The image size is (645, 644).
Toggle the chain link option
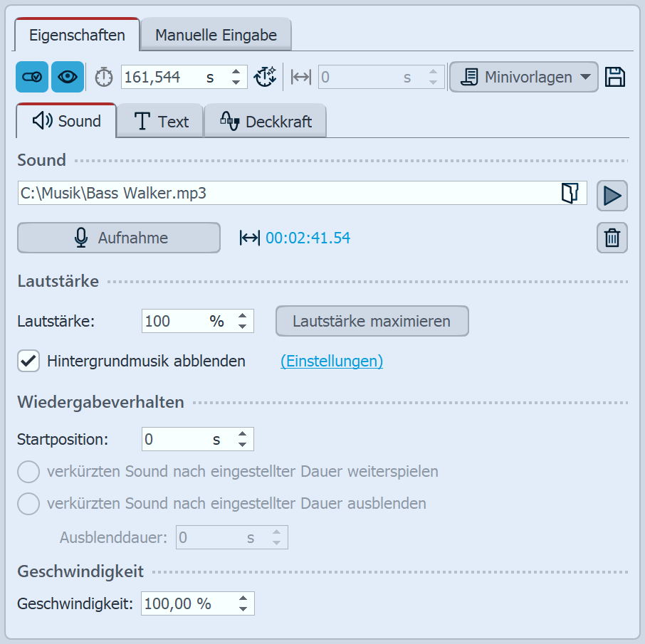tap(31, 76)
